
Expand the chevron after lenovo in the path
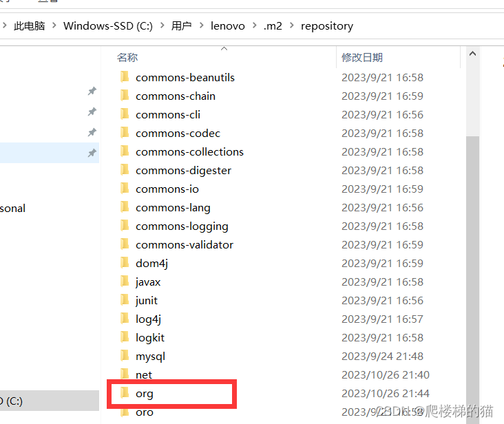coord(255,25)
